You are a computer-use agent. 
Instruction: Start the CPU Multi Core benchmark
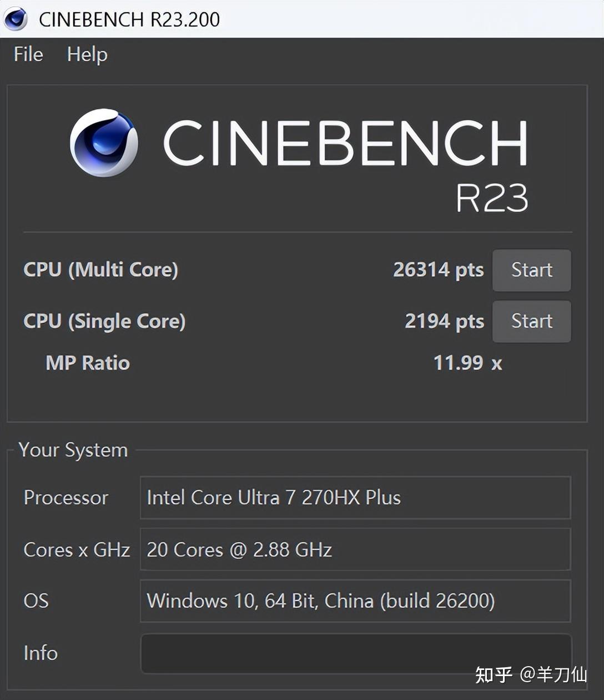tap(532, 270)
